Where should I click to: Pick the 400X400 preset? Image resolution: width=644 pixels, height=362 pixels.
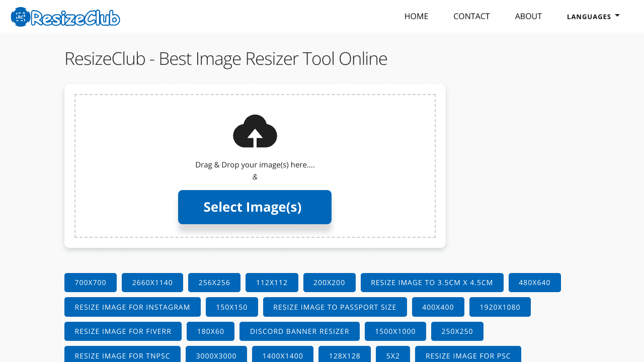[x=438, y=307]
